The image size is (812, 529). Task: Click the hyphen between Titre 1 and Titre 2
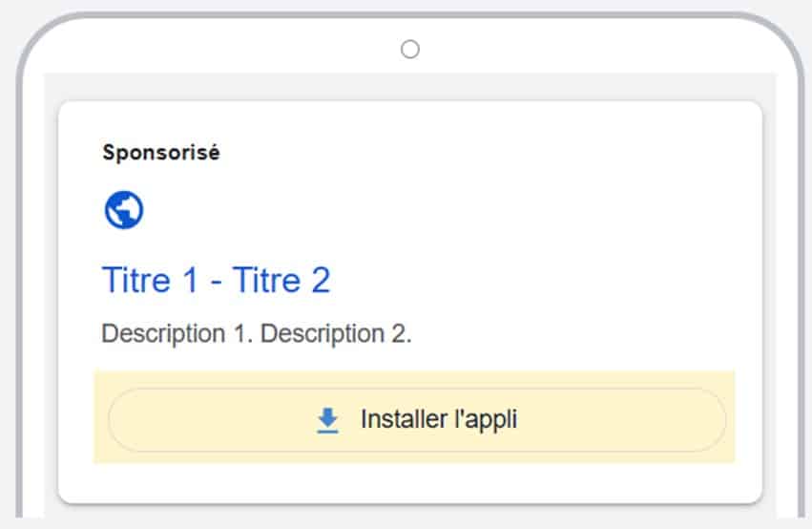[x=215, y=282]
